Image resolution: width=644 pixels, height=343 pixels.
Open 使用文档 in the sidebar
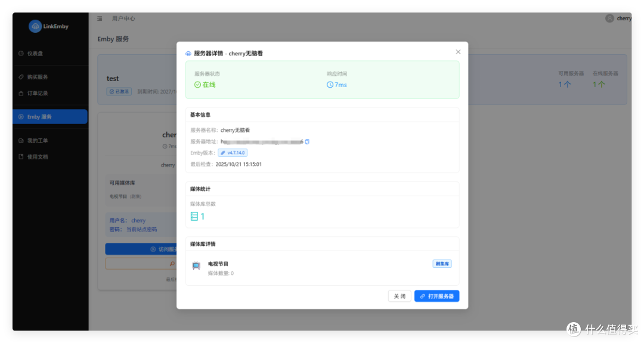50,156
